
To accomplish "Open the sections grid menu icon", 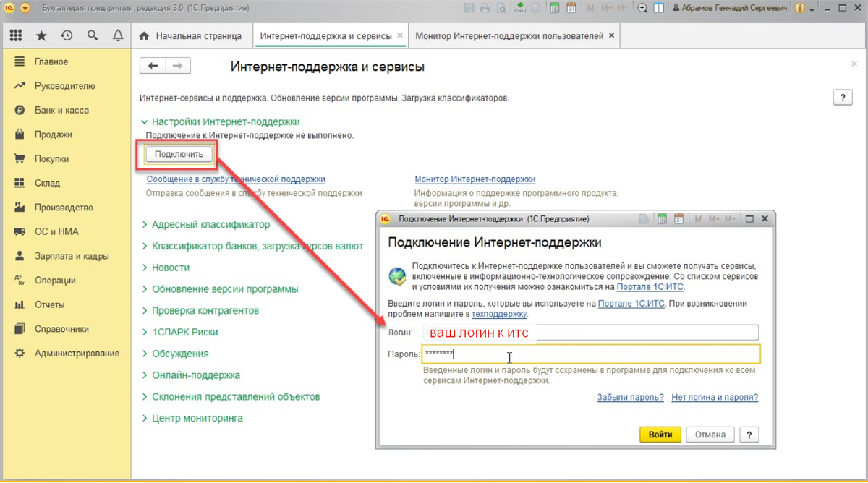I will point(16,35).
